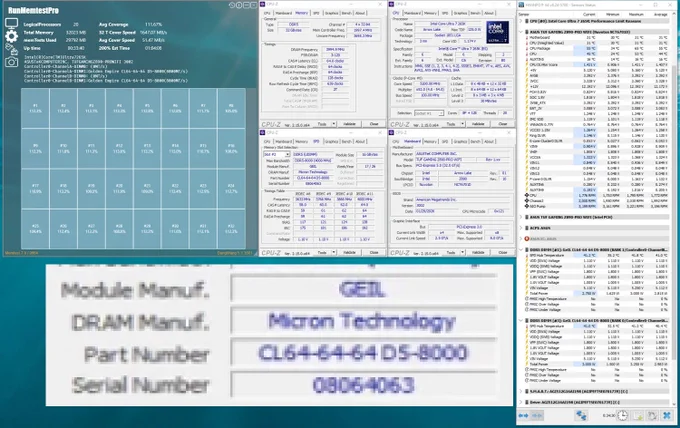Screen dimensions: 680x428
Task: Collapse the ASUS TUF GAMING Nuvoton sensor group
Action: 521,32
